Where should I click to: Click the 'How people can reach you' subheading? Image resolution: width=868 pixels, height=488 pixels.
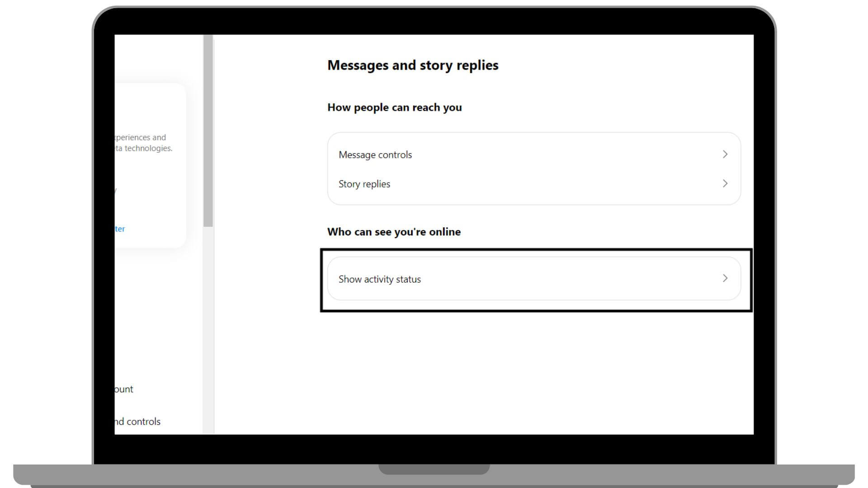pyautogui.click(x=395, y=108)
